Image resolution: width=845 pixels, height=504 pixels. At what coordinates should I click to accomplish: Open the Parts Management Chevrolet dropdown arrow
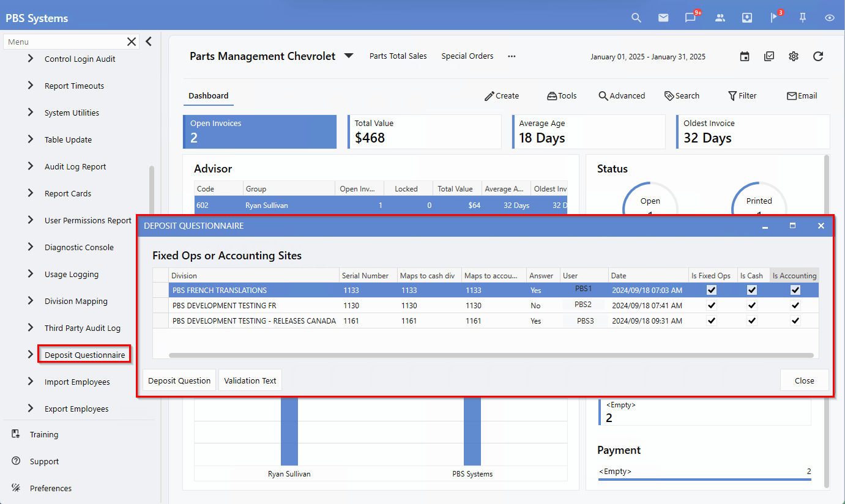point(349,56)
